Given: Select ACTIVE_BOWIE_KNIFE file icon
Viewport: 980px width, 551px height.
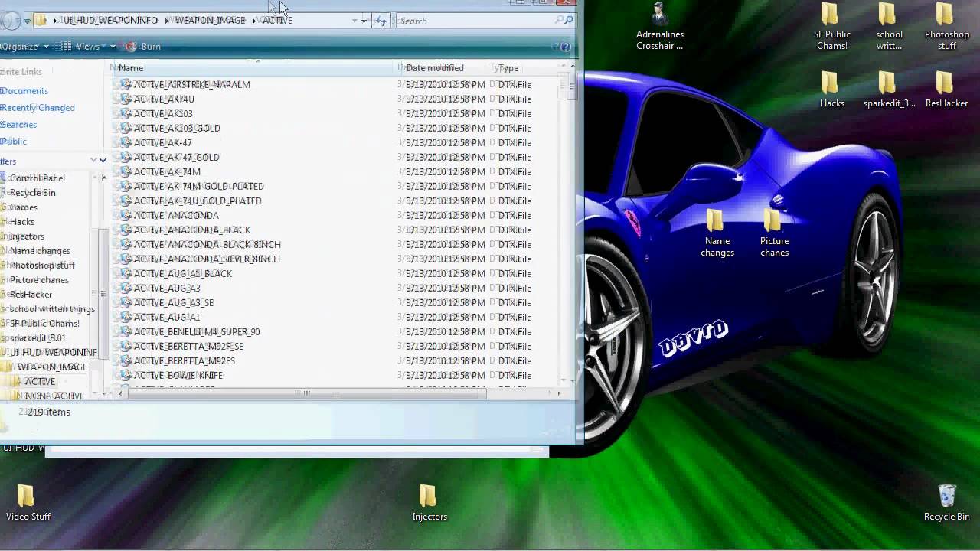Looking at the screenshot, I should click(x=126, y=375).
